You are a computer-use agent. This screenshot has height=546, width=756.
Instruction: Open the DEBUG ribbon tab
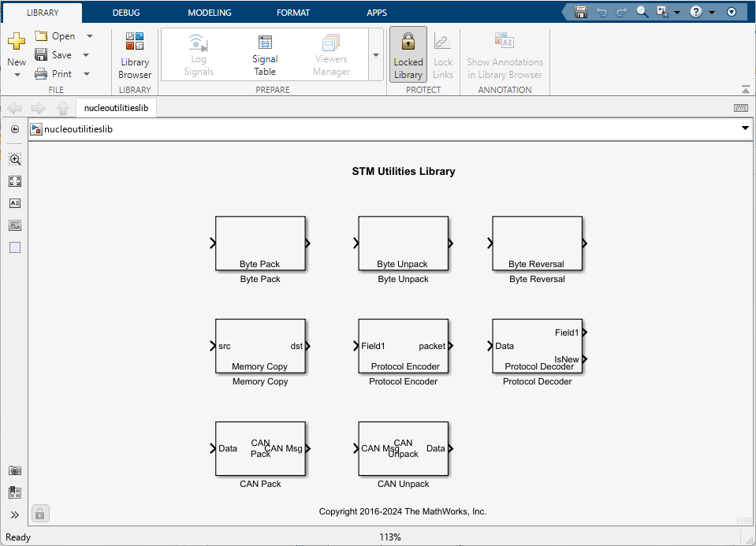(126, 12)
